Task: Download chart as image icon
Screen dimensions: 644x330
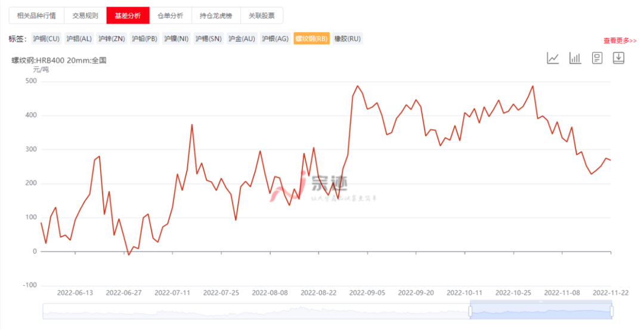Action: [619, 58]
